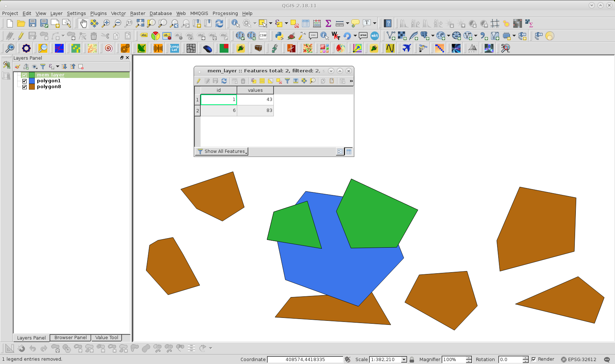Open the Scale combo box dropdown arrow
This screenshot has width=615, height=364.
coord(404,360)
